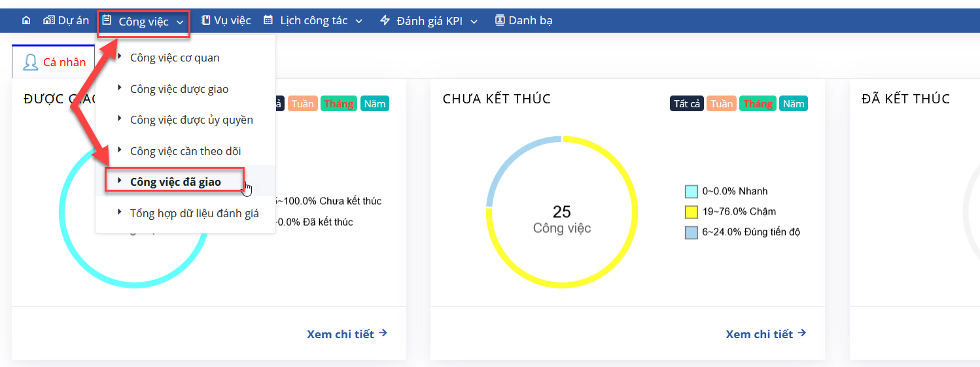The width and height of the screenshot is (980, 367).
Task: Toggle the Tuần filter in Chưa kết thúc
Action: click(722, 103)
